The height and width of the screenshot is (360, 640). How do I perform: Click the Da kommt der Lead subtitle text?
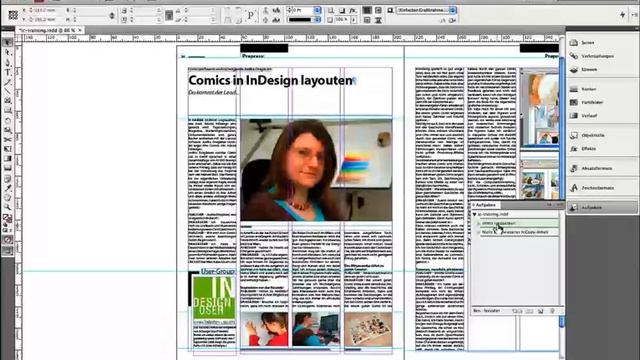(x=213, y=92)
